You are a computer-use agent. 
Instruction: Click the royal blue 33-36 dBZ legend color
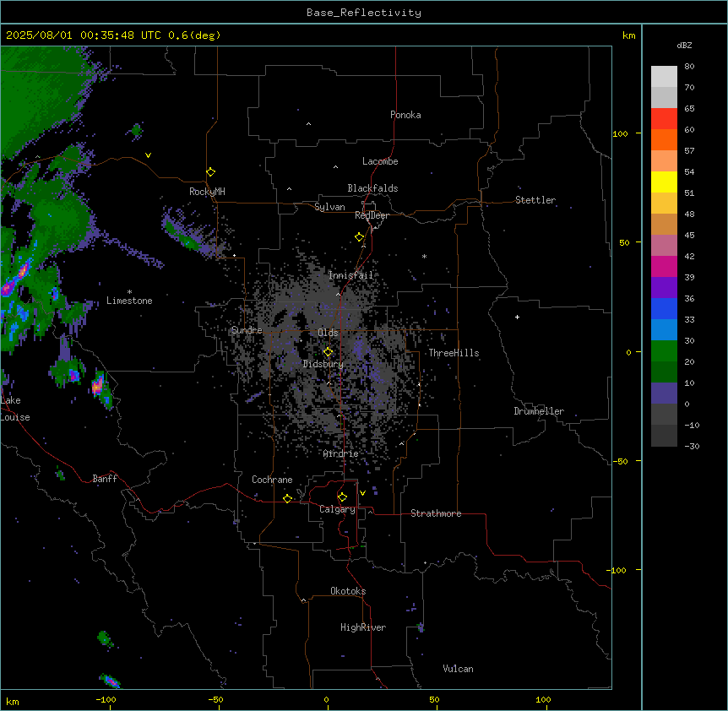(664, 308)
